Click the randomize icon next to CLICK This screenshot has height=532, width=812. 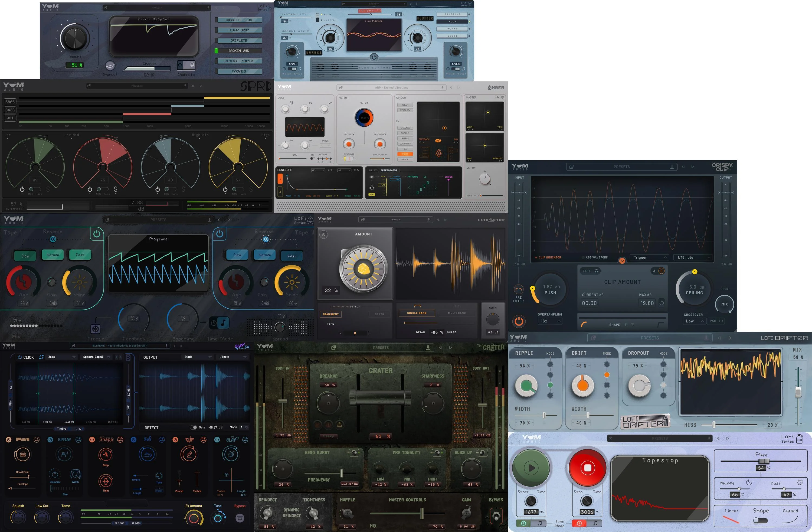point(41,357)
